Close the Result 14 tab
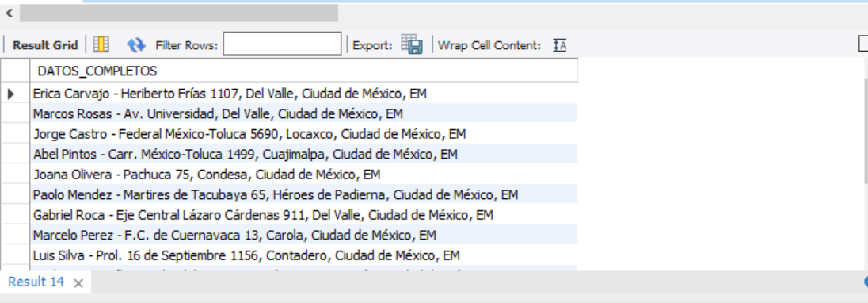The height and width of the screenshot is (303, 868). [x=78, y=283]
